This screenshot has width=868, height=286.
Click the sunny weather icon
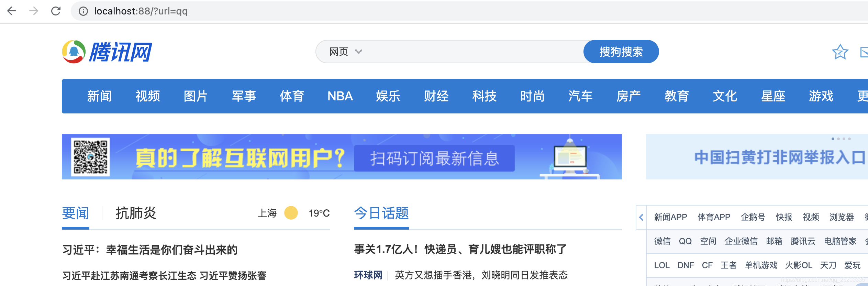[x=291, y=213]
